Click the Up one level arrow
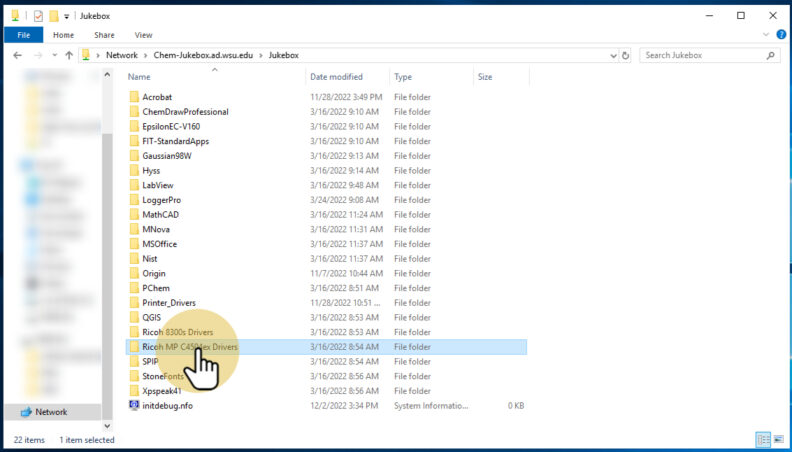This screenshot has height=452, width=792. 68,55
